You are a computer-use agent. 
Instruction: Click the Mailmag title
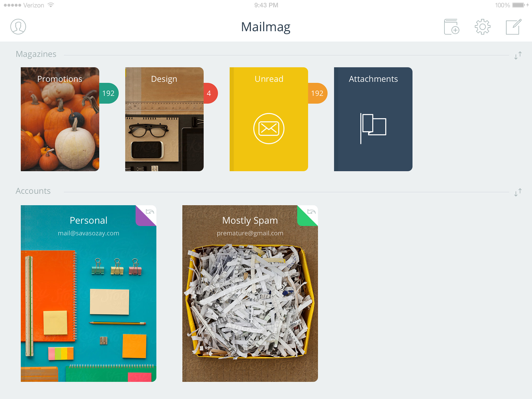pyautogui.click(x=266, y=27)
